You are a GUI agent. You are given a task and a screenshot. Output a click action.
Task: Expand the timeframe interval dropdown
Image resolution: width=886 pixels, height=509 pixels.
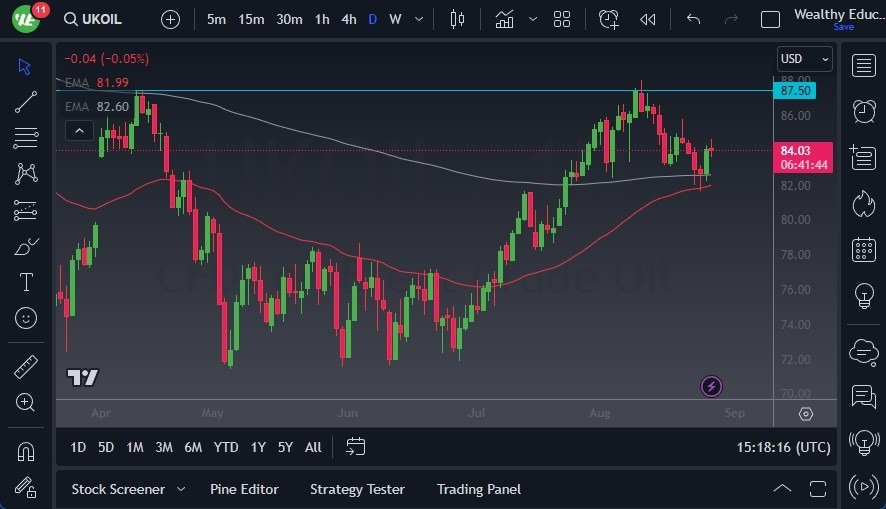coord(419,20)
